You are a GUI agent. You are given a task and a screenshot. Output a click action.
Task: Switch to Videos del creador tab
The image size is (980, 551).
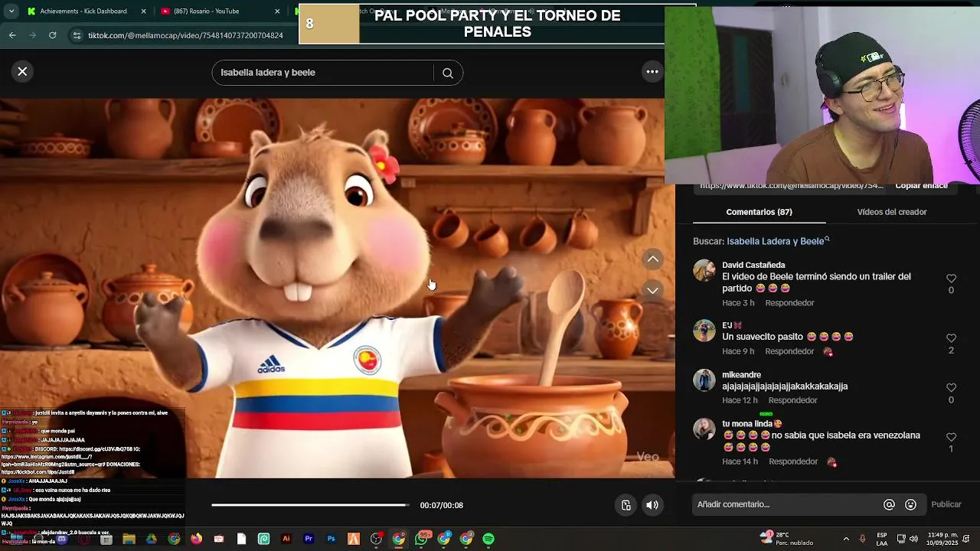[892, 212]
